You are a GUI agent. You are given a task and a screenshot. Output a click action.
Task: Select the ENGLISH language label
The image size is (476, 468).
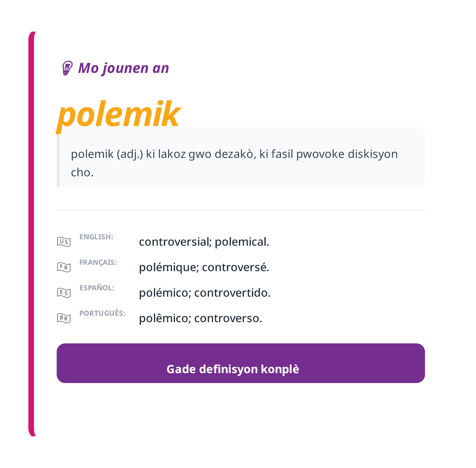click(96, 237)
